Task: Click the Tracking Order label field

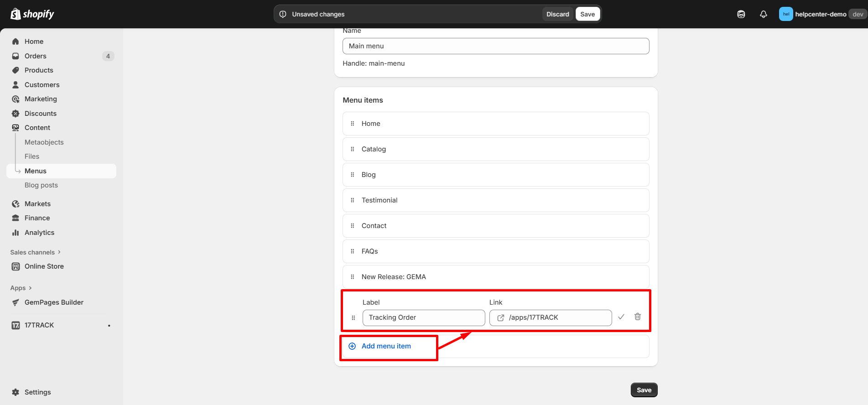Action: coord(423,318)
